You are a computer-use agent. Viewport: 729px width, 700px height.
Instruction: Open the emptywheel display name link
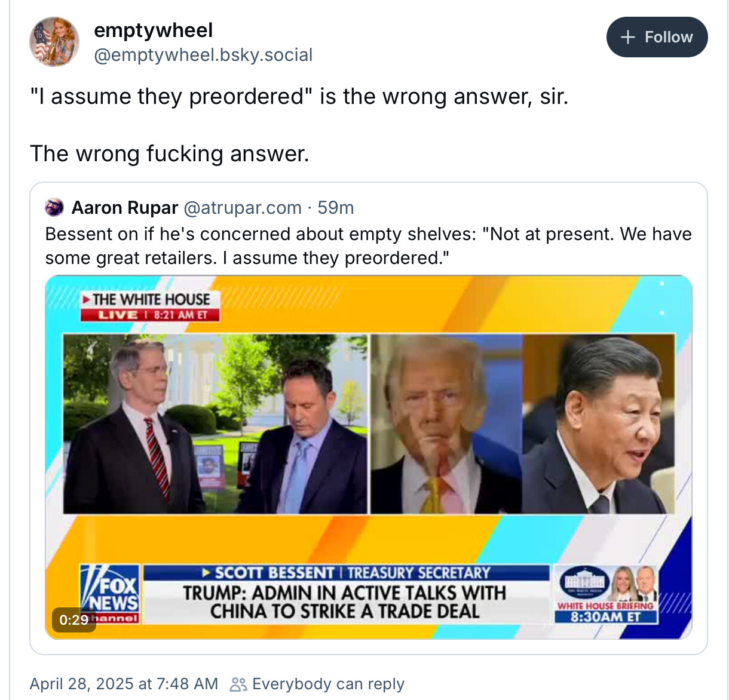[153, 30]
